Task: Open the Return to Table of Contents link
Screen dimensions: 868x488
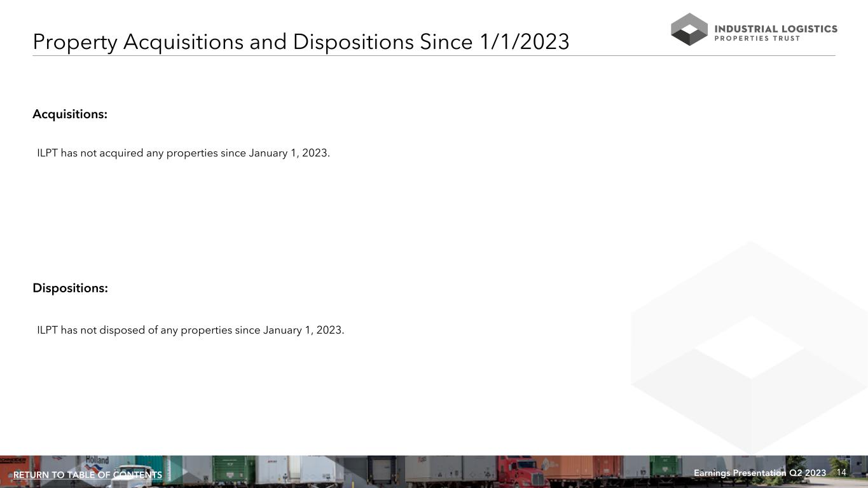Action: pos(88,475)
